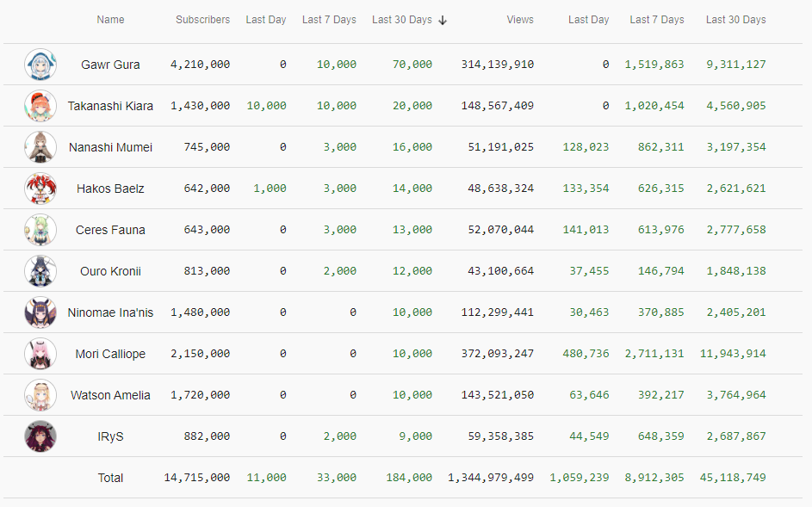Image resolution: width=812 pixels, height=507 pixels.
Task: Click Watson Amelia's avatar image
Action: (40, 395)
